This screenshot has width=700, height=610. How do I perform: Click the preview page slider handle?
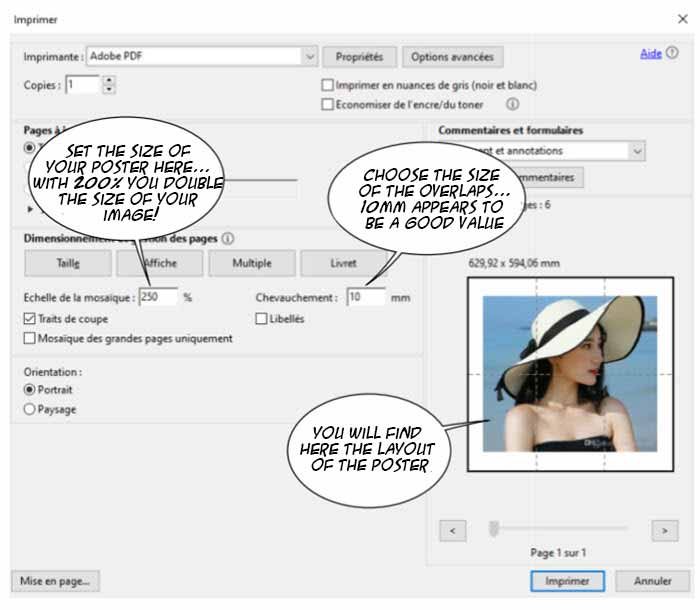(x=494, y=529)
